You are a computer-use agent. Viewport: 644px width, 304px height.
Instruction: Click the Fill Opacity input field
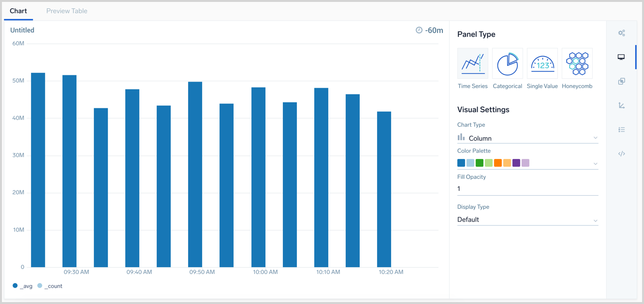click(x=527, y=188)
